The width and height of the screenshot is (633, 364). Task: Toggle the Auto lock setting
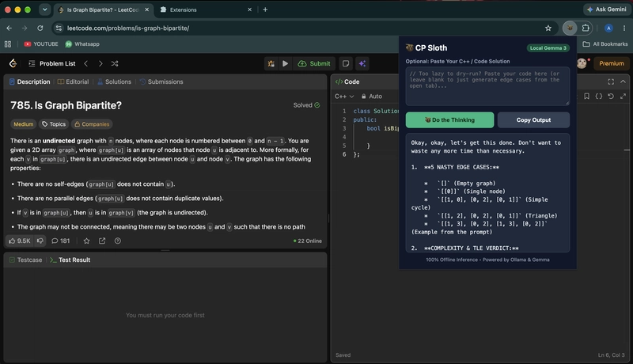click(372, 96)
